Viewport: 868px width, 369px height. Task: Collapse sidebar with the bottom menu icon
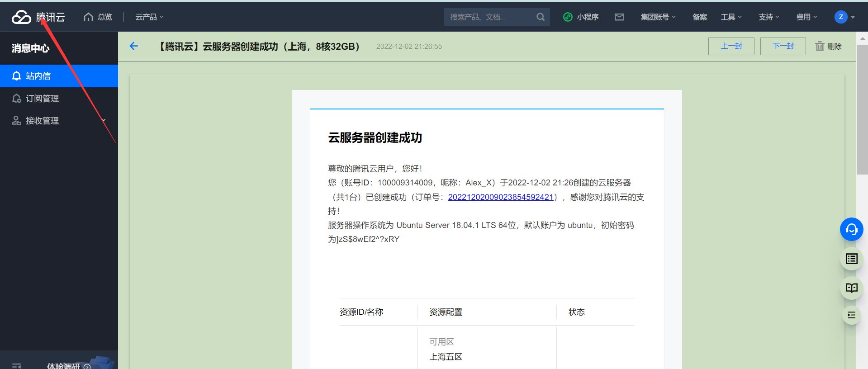17,366
